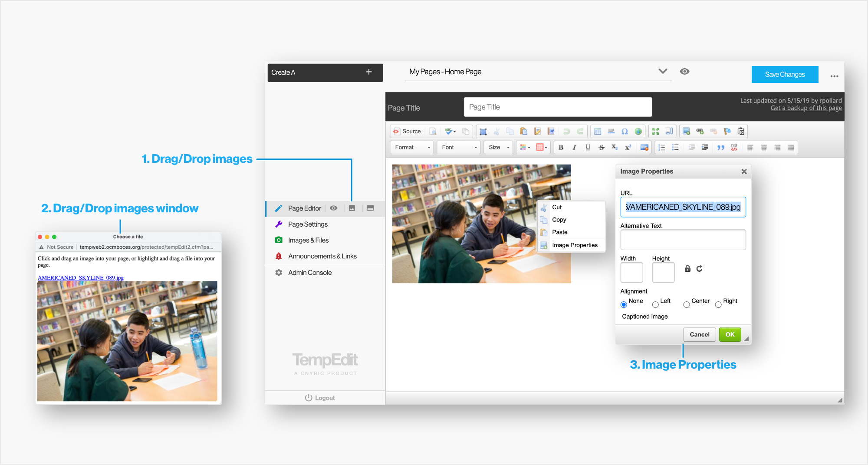Toggle the Page Editor preview eye
The image size is (868, 465).
pos(333,208)
